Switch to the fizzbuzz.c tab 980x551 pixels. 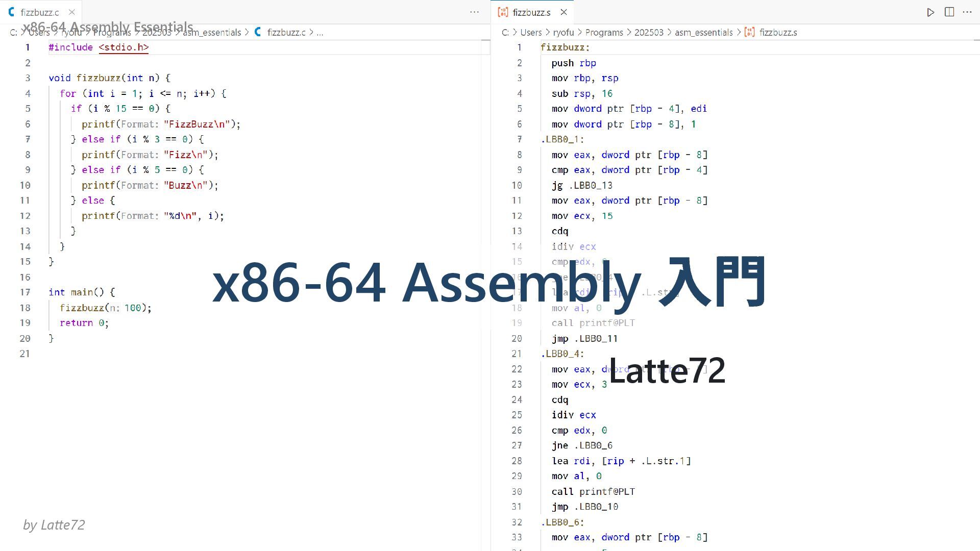tap(40, 12)
